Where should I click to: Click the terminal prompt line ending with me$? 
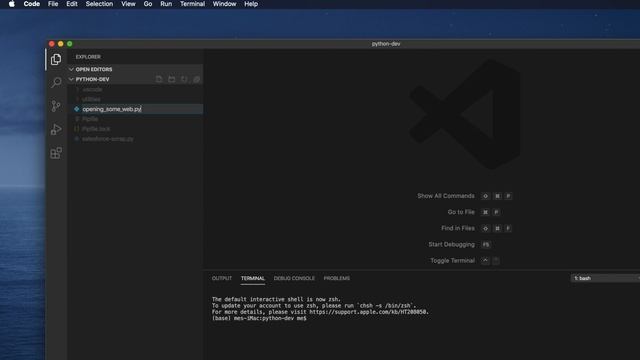click(x=259, y=318)
